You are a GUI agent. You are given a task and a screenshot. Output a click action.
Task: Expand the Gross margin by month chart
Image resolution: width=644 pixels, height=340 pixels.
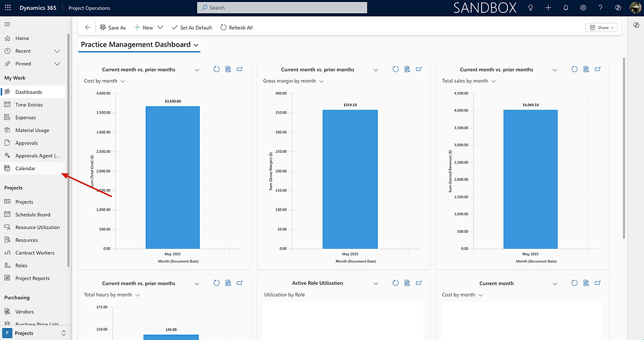click(x=419, y=70)
